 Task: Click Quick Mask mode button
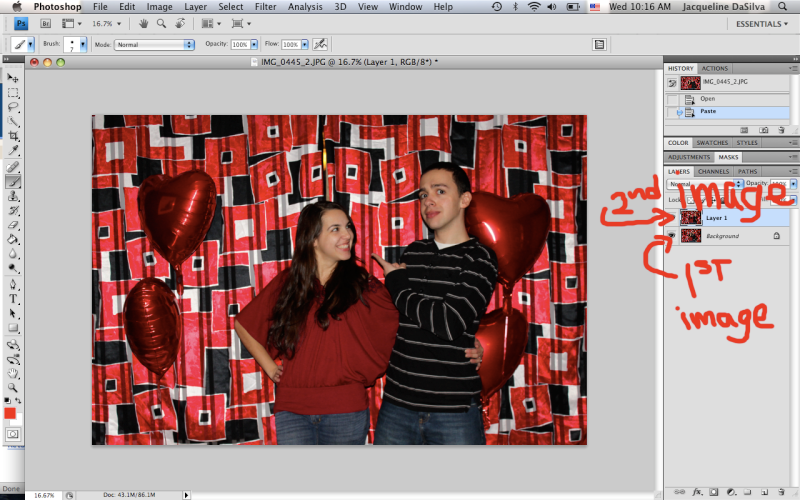tap(13, 434)
